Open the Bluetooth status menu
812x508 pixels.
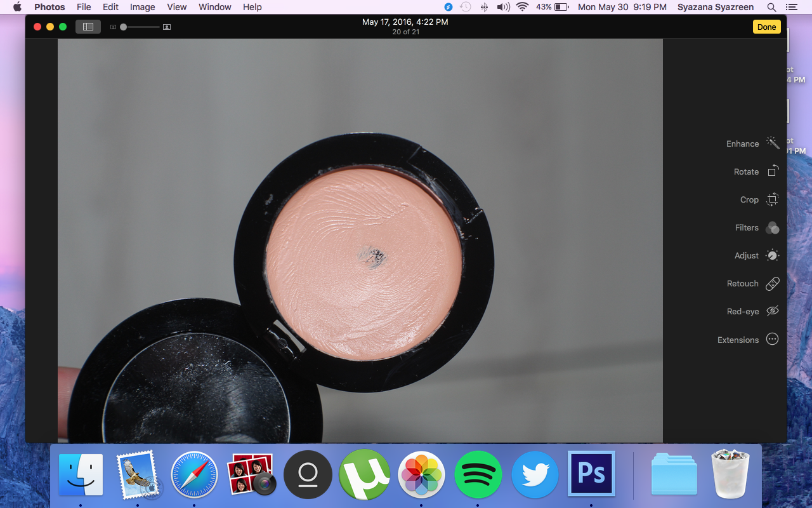click(x=484, y=7)
